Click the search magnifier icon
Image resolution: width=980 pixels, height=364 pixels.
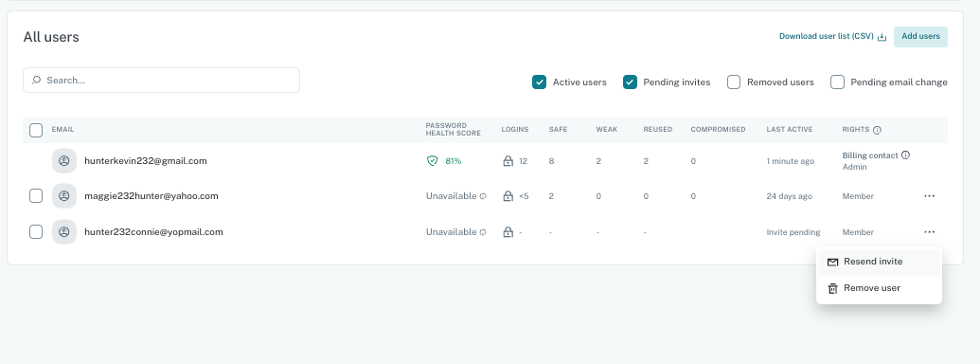(36, 80)
